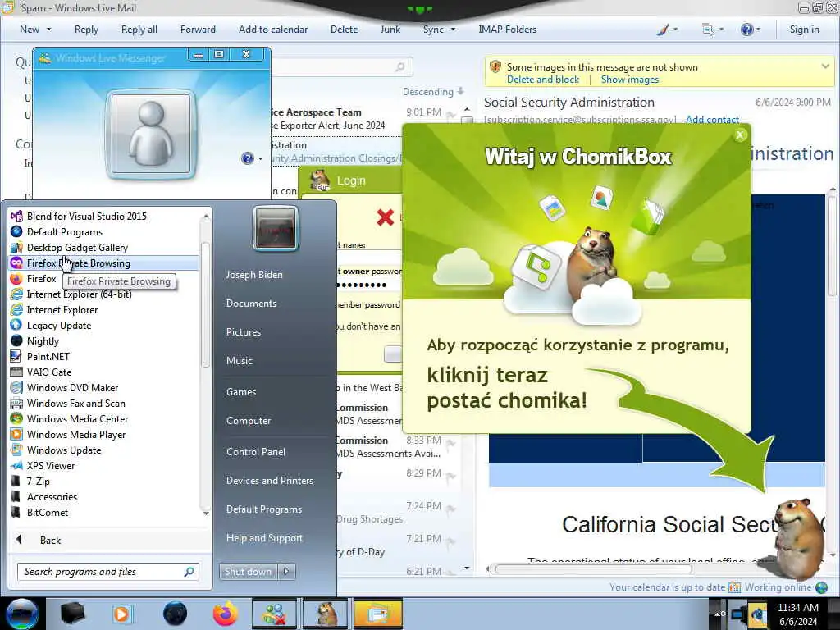Screen dimensions: 840x630
Task: Launch Windows Media Center
Action: click(77, 418)
